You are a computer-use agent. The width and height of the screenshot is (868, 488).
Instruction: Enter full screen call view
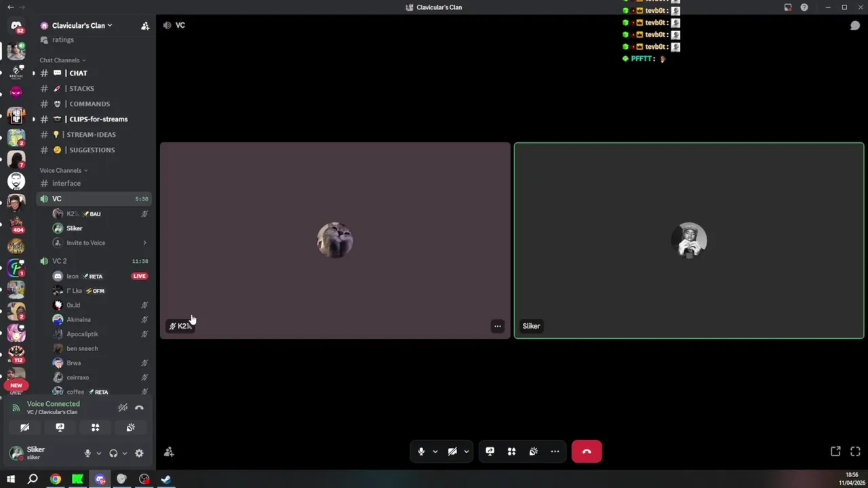click(x=855, y=451)
